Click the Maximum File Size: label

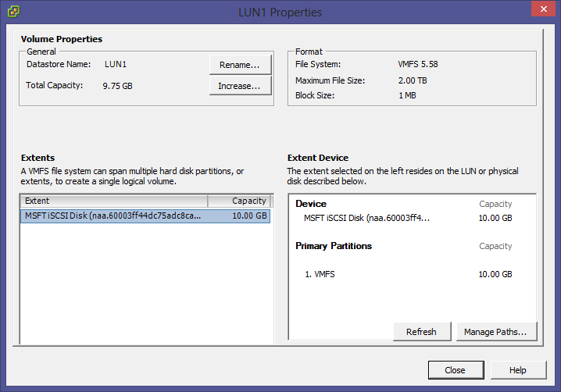point(330,81)
